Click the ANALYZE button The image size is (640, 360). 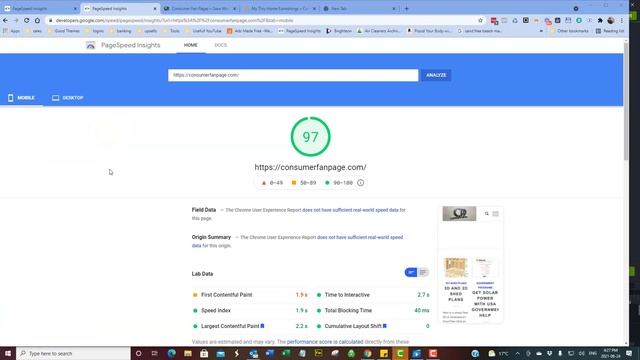(x=436, y=75)
